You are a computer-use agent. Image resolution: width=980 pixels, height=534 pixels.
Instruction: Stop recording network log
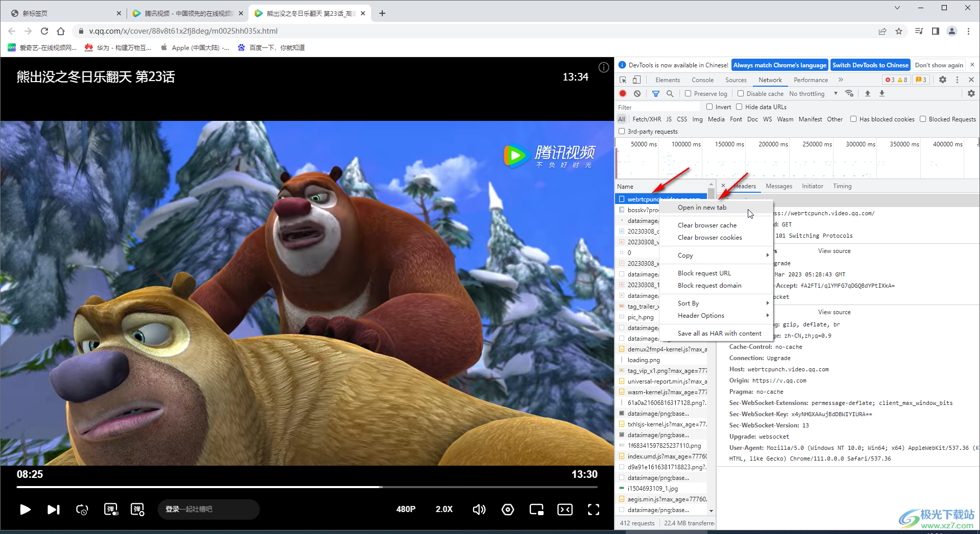[x=623, y=93]
